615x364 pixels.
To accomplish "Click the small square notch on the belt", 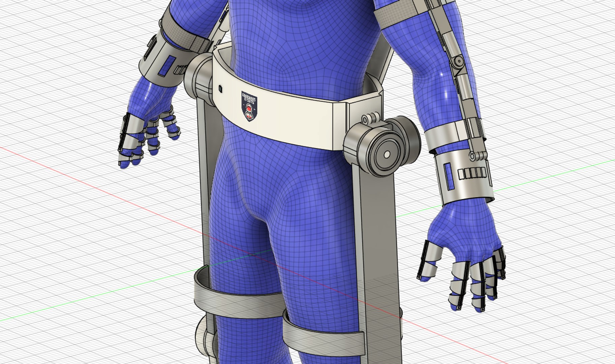I will point(220,89).
